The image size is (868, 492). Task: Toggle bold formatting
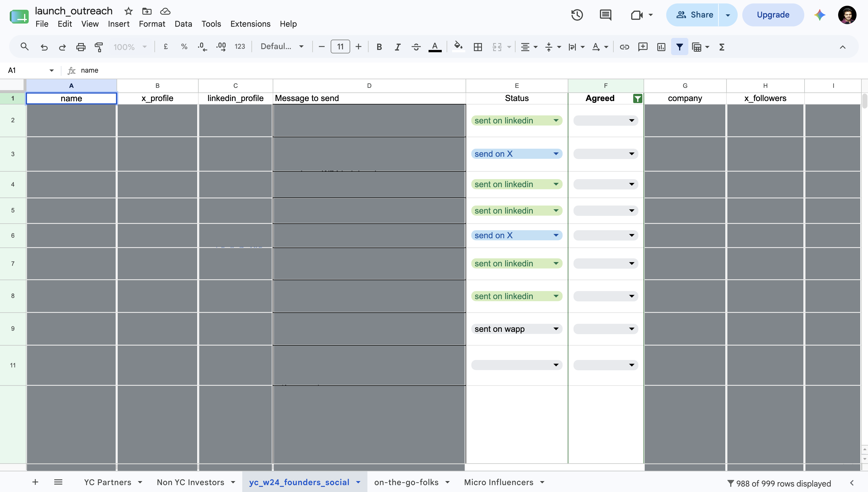[379, 47]
